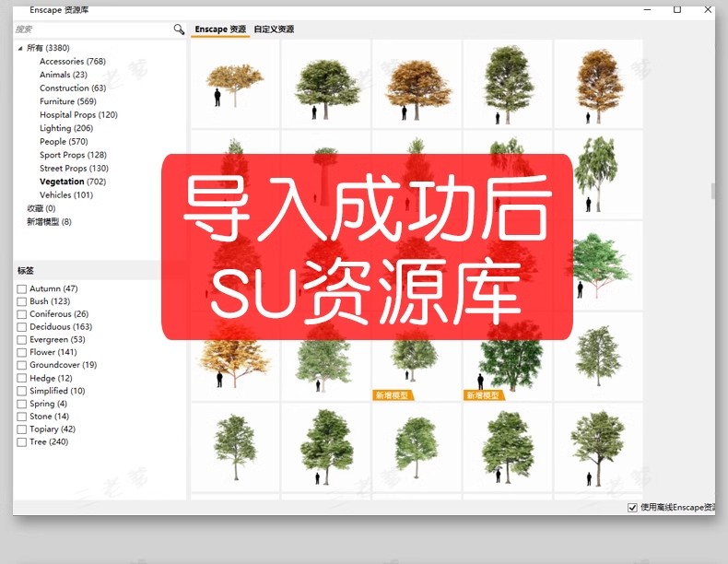Choose the bottom-row fifth branching tree
The height and width of the screenshot is (564, 728).
tap(598, 448)
